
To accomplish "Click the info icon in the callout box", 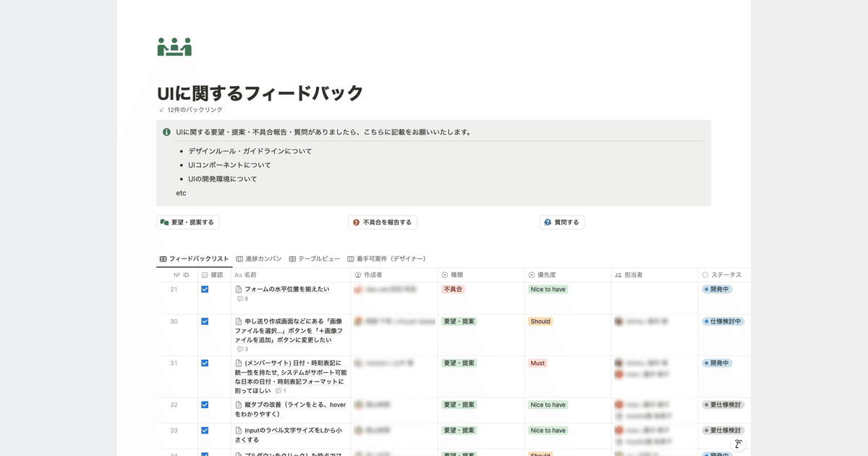I will coord(167,132).
